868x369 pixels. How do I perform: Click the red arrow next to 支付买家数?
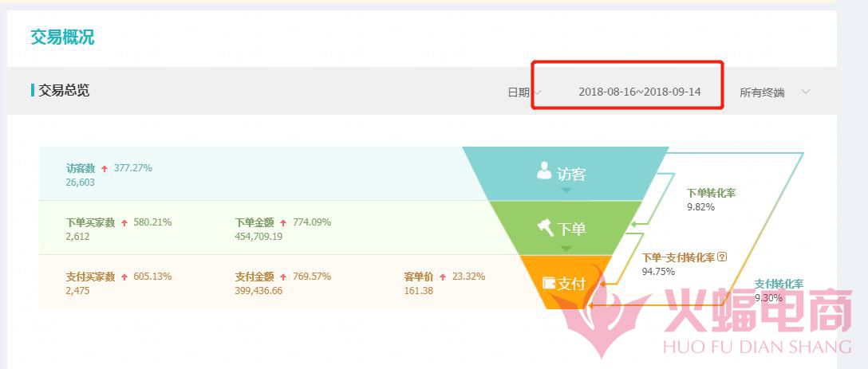click(x=124, y=277)
